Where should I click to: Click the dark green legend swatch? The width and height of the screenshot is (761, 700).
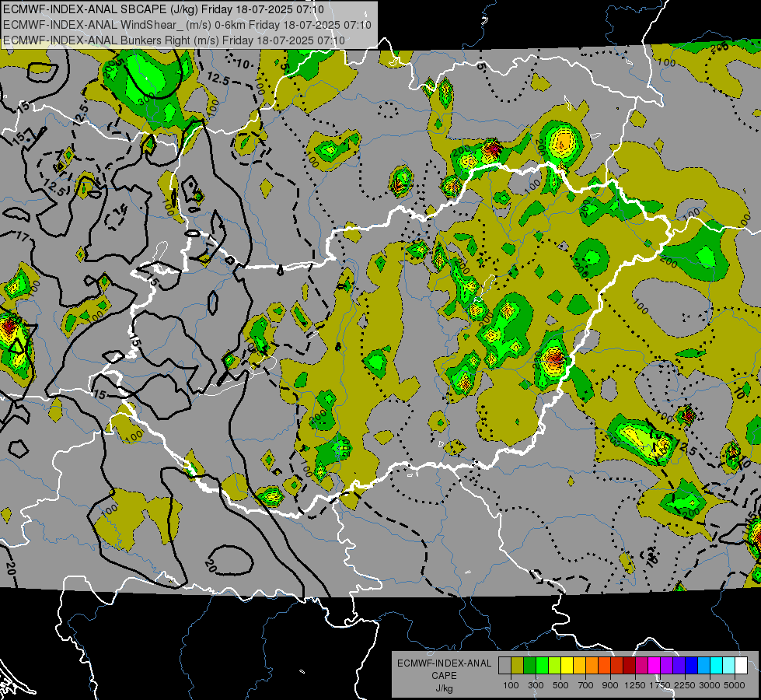(x=529, y=666)
